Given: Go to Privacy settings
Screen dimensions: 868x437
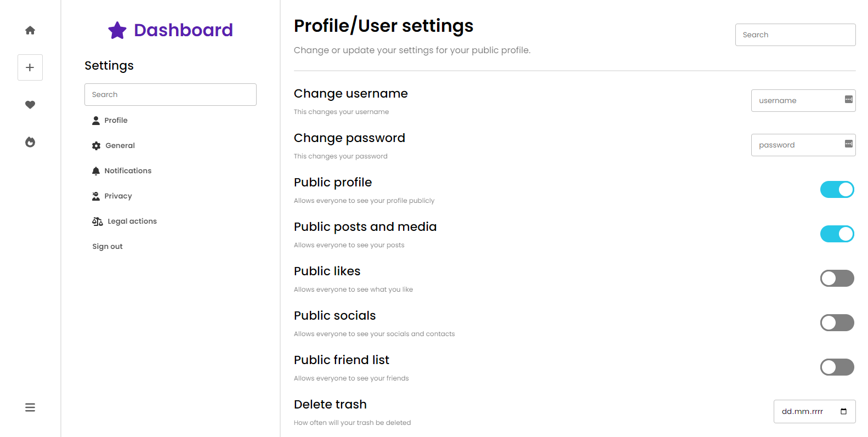Looking at the screenshot, I should (x=118, y=196).
